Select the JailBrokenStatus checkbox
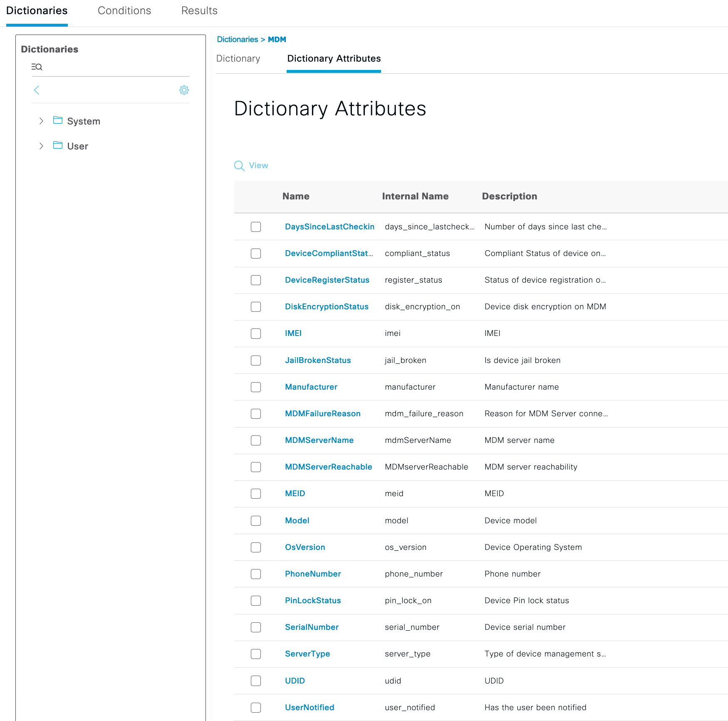 coord(255,360)
